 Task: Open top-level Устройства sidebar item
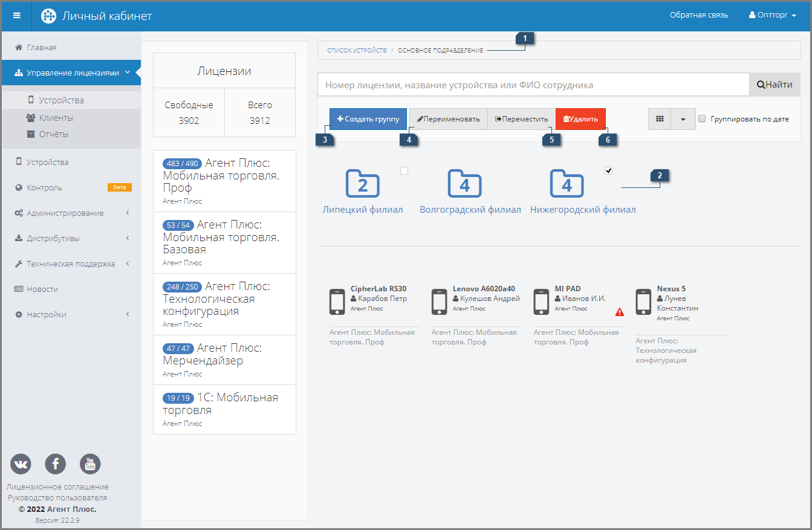[x=71, y=162]
